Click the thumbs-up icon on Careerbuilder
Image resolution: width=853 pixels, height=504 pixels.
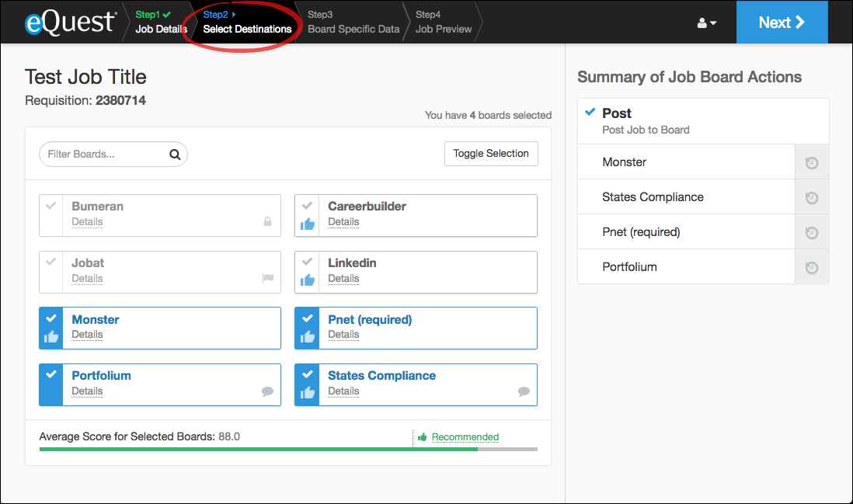[x=308, y=224]
